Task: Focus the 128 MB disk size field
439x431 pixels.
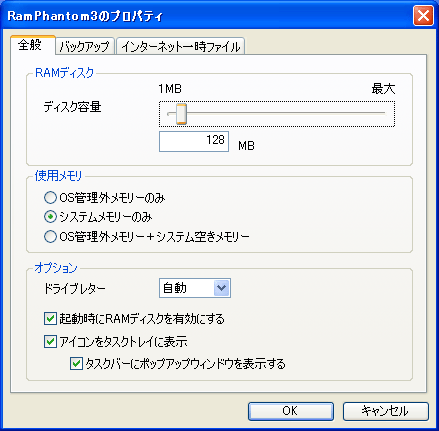Action: pyautogui.click(x=194, y=141)
